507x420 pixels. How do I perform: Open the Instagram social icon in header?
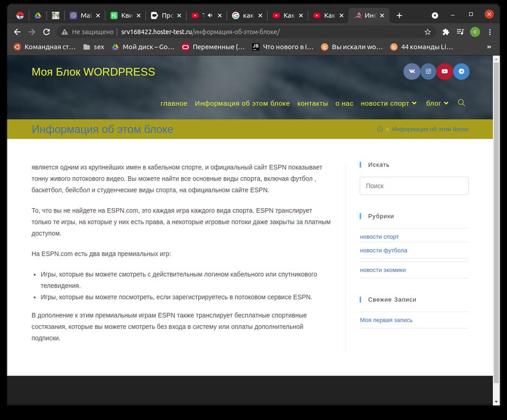point(428,72)
